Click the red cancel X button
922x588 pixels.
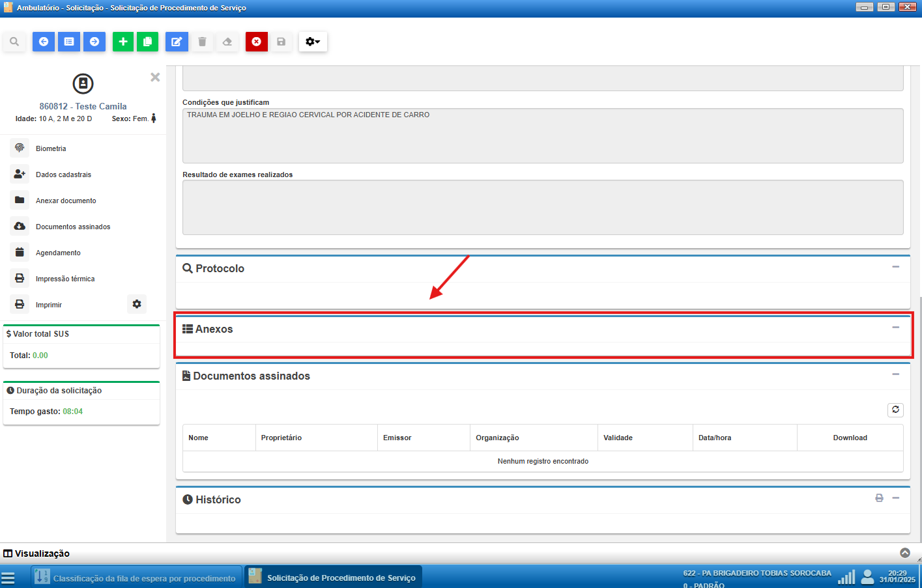tap(256, 42)
